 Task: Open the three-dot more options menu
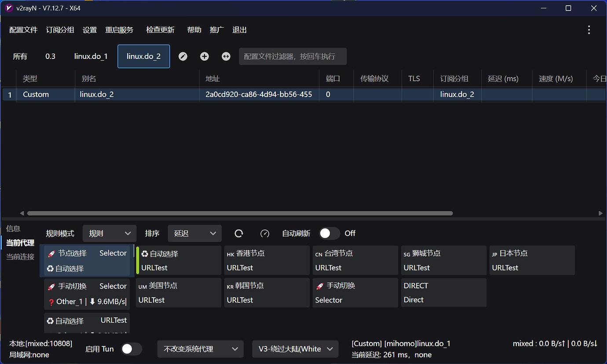(589, 30)
